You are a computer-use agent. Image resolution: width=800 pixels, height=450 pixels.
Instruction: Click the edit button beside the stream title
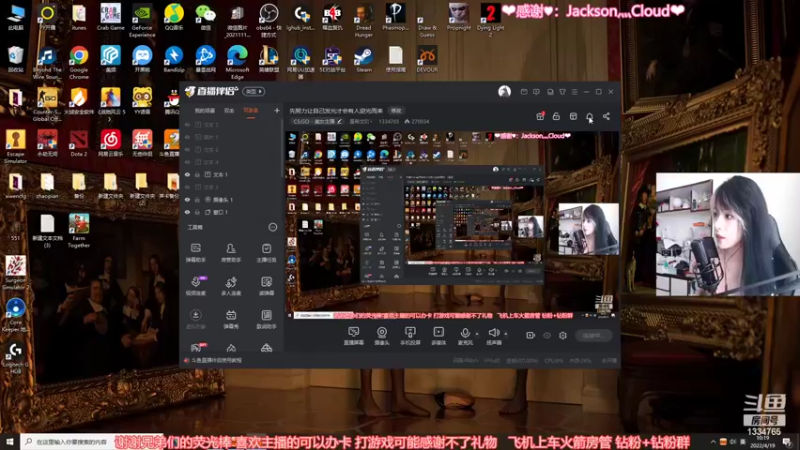coord(396,110)
